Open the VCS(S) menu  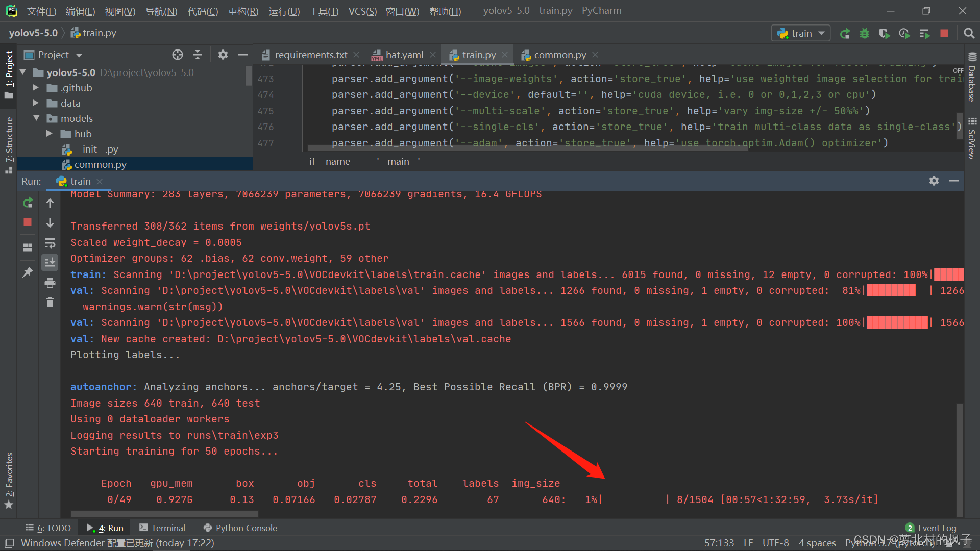click(x=362, y=11)
